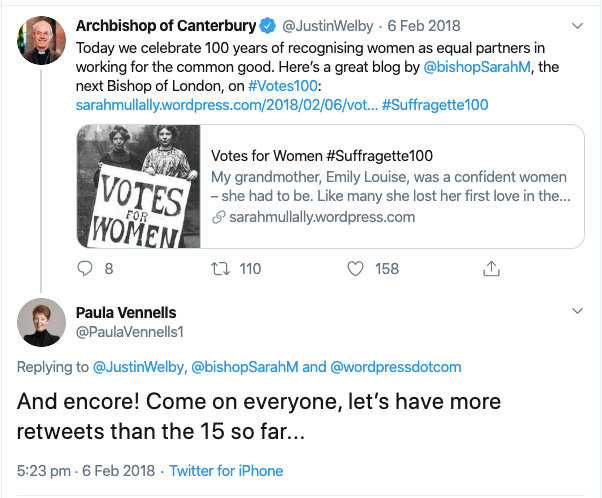This screenshot has height=498, width=602.
Task: Expand the Archbishop tweet options chevron
Action: pyautogui.click(x=575, y=24)
